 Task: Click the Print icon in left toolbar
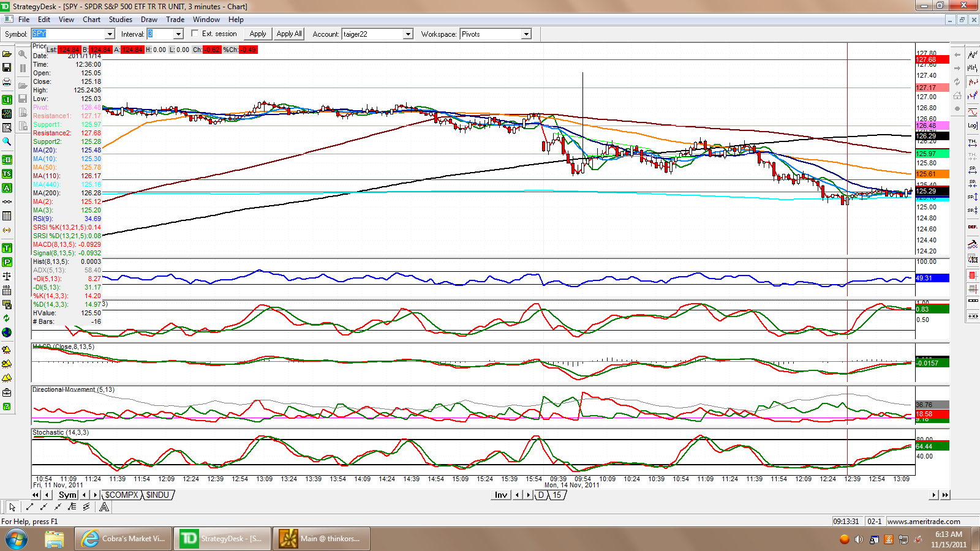pyautogui.click(x=7, y=81)
